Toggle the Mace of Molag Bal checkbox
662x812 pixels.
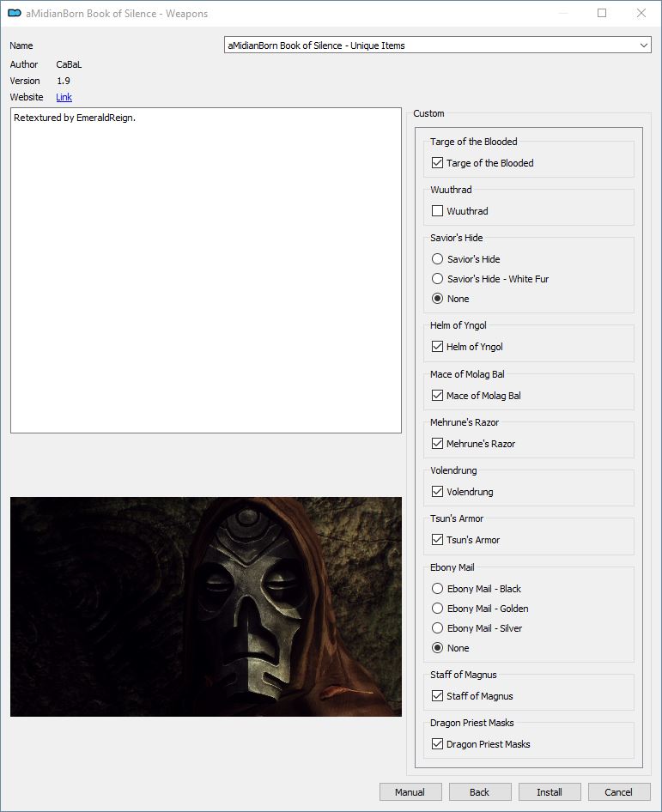[x=437, y=395]
